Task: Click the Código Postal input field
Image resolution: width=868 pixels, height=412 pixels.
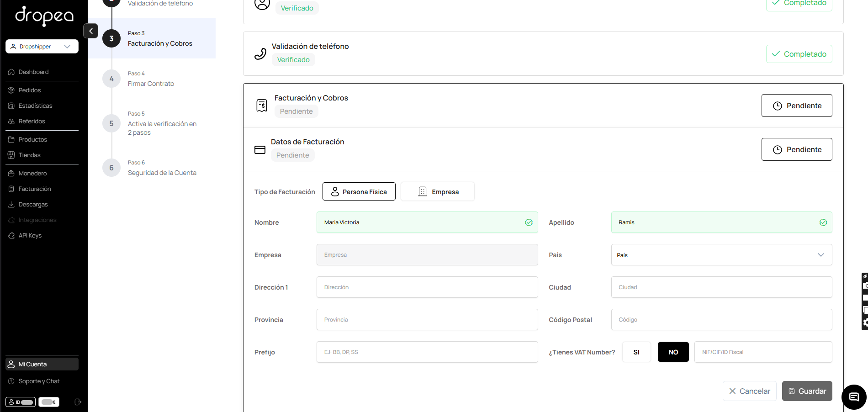Action: pyautogui.click(x=722, y=320)
